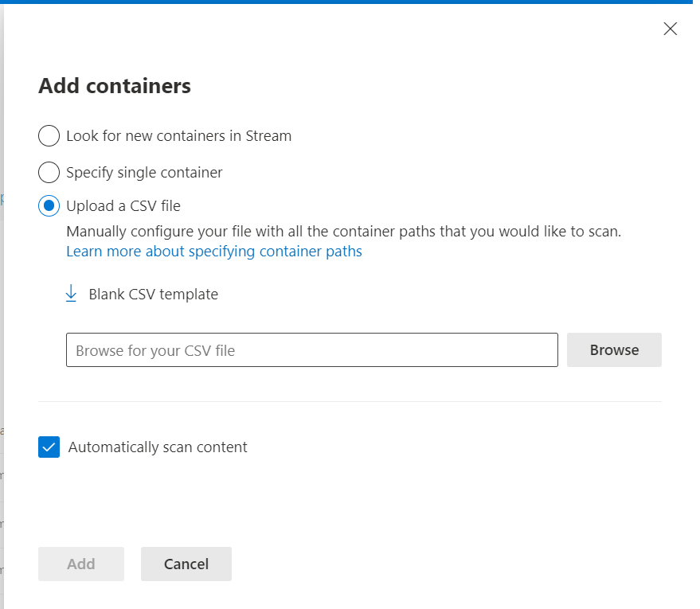Click the download arrow icon for CSV template
Image resolution: width=700 pixels, height=609 pixels.
coord(71,294)
